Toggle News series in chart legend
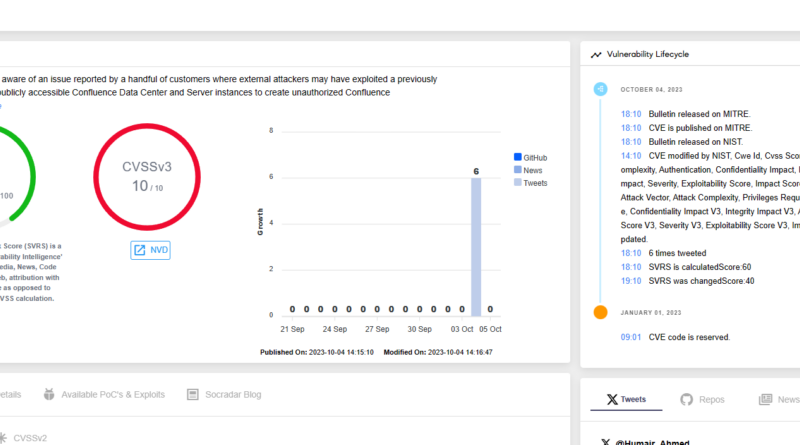Viewport: 800px width, 445px height. click(528, 170)
